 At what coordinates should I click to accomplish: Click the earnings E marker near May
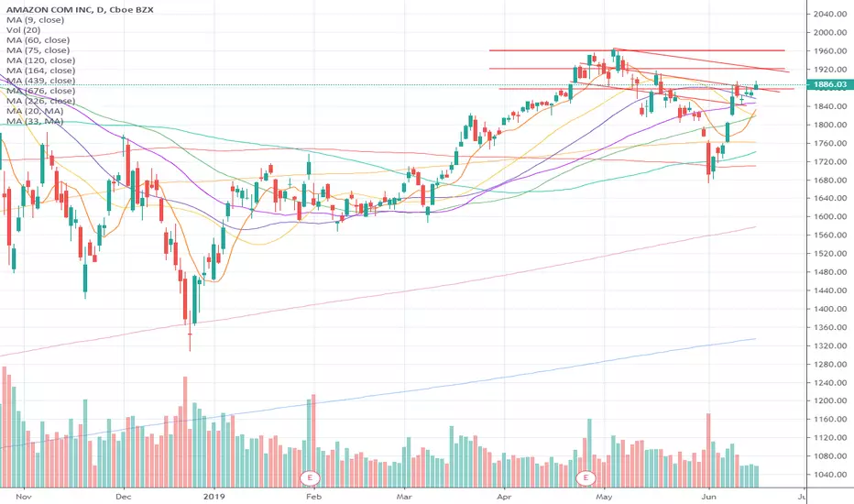pyautogui.click(x=586, y=478)
